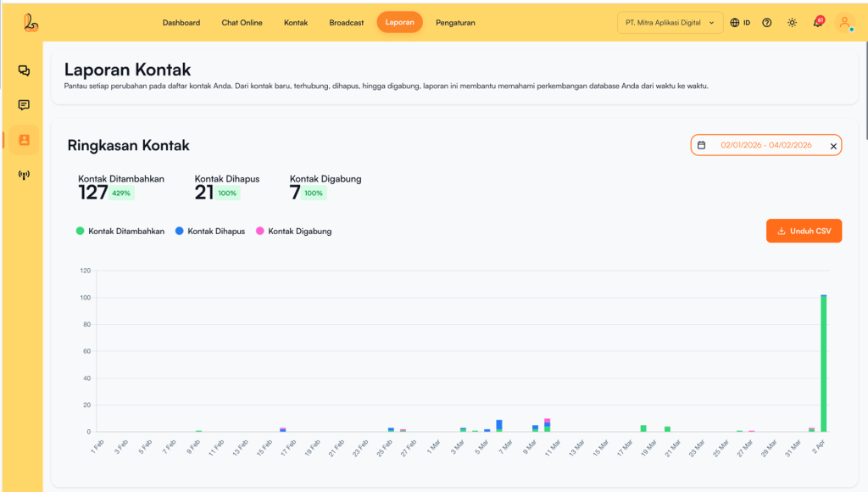This screenshot has height=492, width=868.
Task: Go to the Dashboard menu
Action: click(181, 23)
